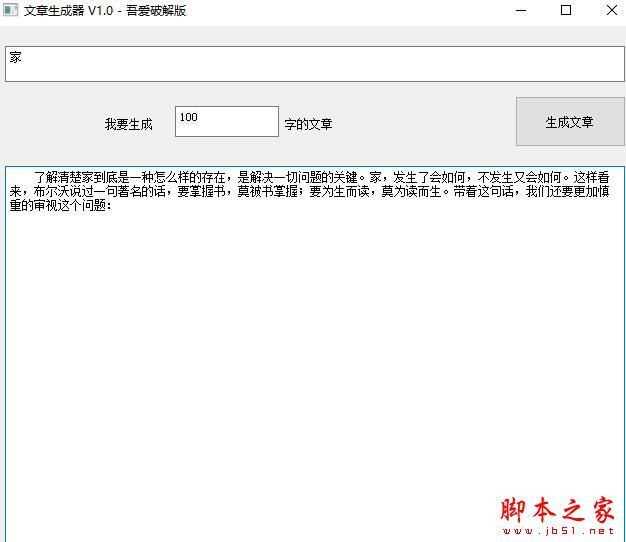Screen dimensions: 626x542
Task: Click inside the generated article text area
Action: 315,354
